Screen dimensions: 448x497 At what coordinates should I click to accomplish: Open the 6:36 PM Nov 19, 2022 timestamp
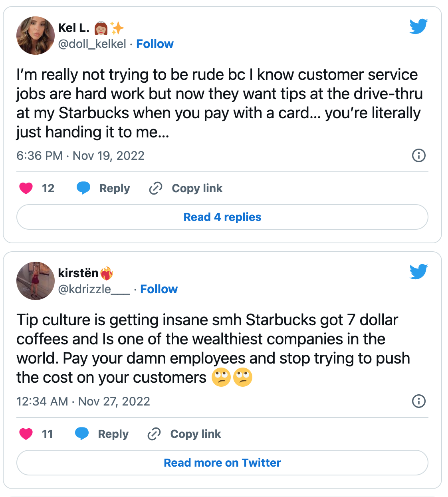point(80,155)
